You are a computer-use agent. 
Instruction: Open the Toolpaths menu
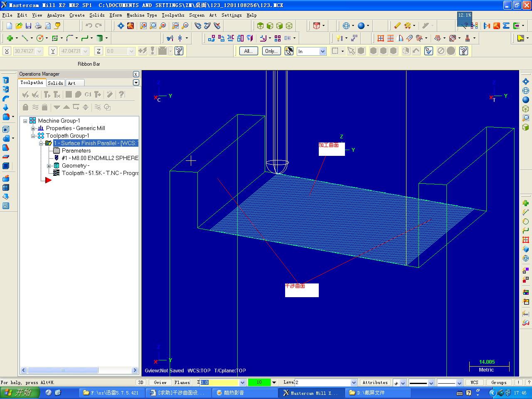click(173, 15)
